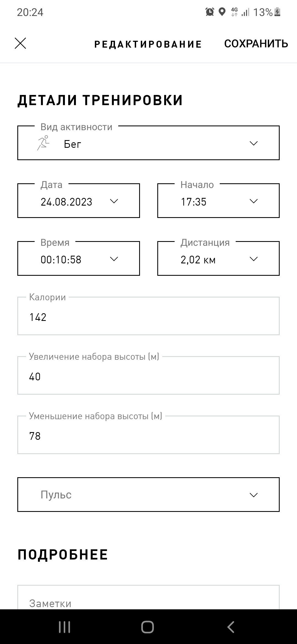Tap the location pin status icon
Viewport: 297px width, 644px height.
[x=222, y=12]
